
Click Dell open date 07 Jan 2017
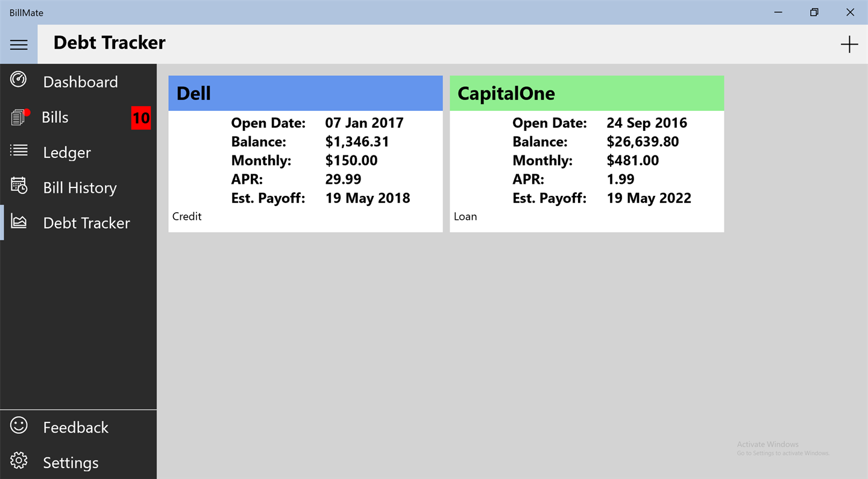coord(364,123)
